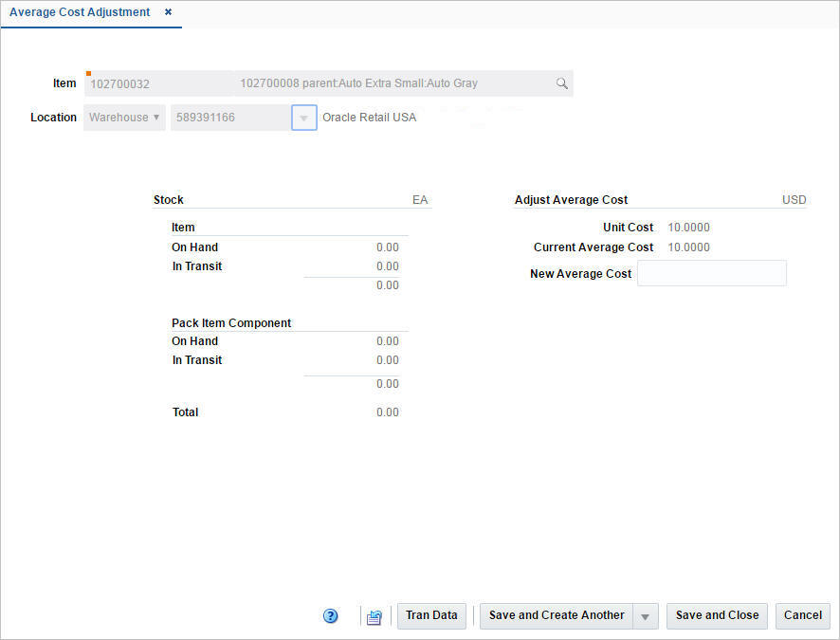Click the orange required marker on the Item field
840x640 pixels.
click(87, 74)
